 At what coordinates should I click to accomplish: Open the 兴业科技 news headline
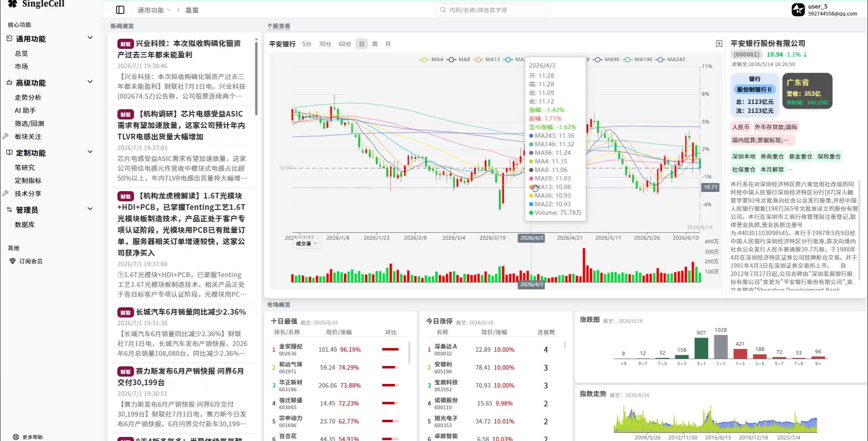pos(179,49)
